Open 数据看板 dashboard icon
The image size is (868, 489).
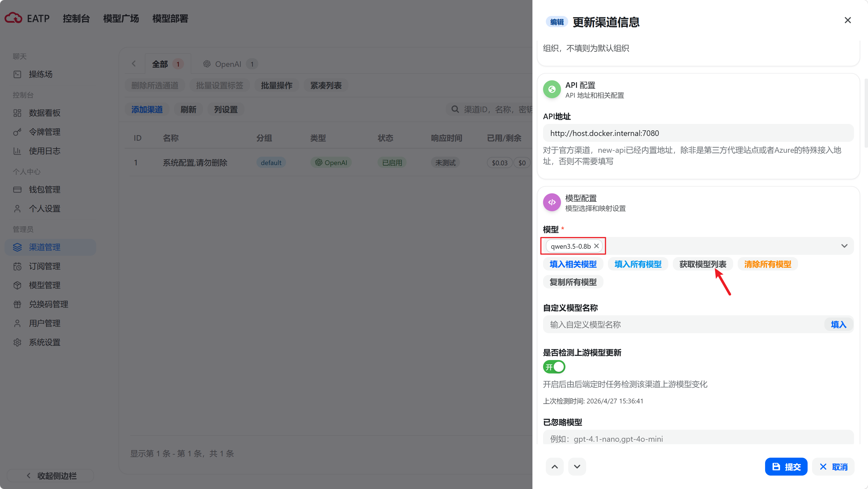pyautogui.click(x=17, y=113)
